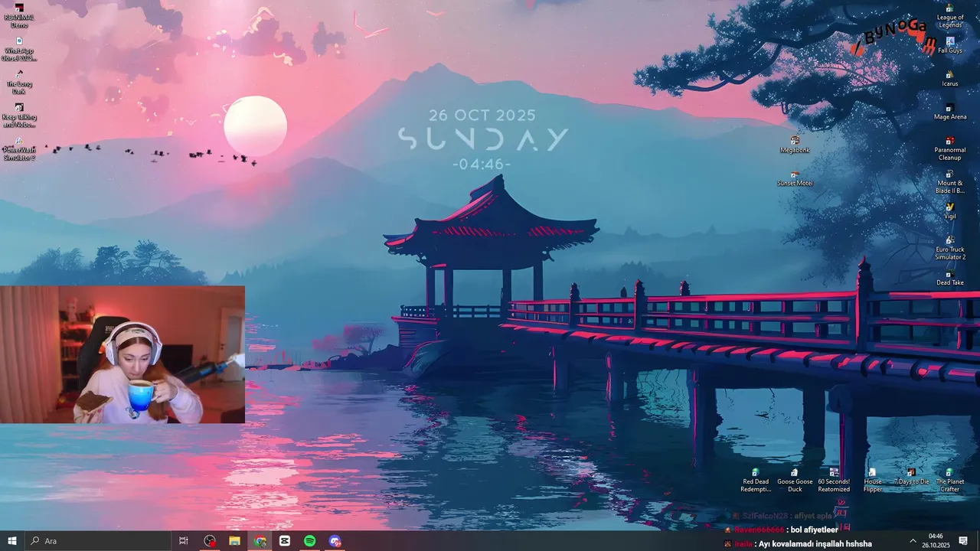980x551 pixels.
Task: Click the Raven666666 chat message
Action: tap(781, 530)
